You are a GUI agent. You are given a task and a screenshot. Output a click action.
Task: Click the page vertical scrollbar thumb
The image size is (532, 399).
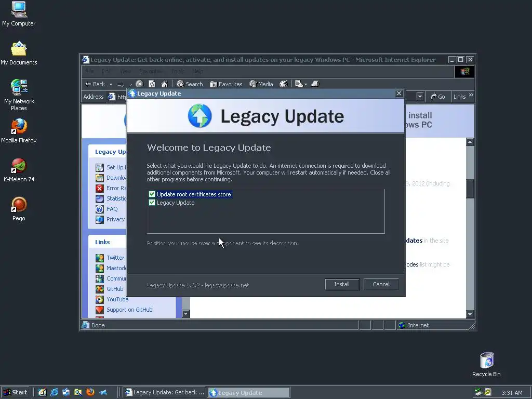pos(470,189)
